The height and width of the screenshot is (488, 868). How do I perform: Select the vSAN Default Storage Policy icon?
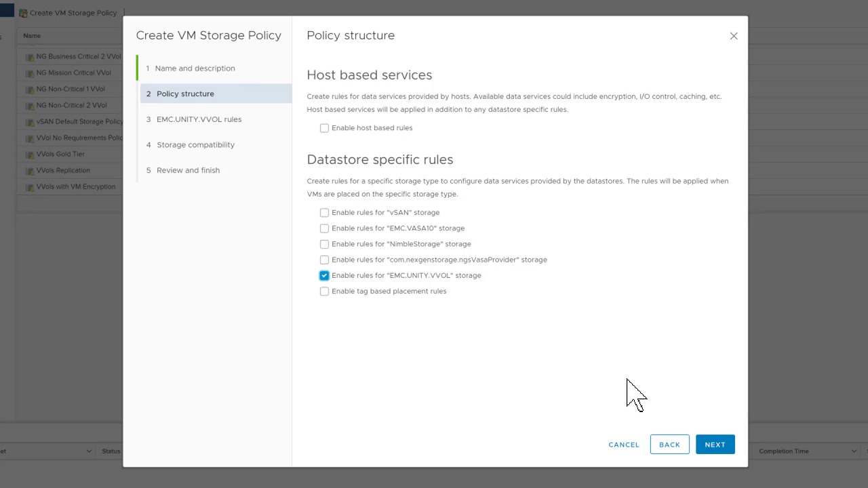[x=30, y=122]
